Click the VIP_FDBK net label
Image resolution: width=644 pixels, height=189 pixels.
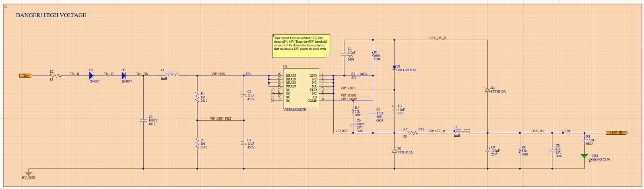tap(348, 95)
